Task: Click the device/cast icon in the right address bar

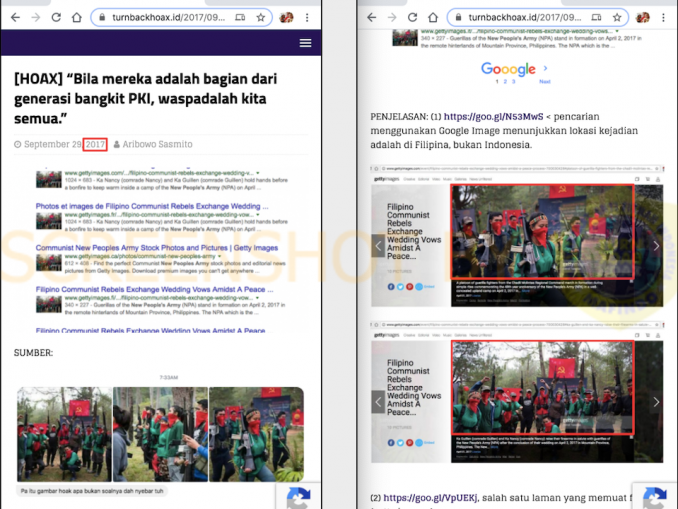Action: [x=596, y=17]
